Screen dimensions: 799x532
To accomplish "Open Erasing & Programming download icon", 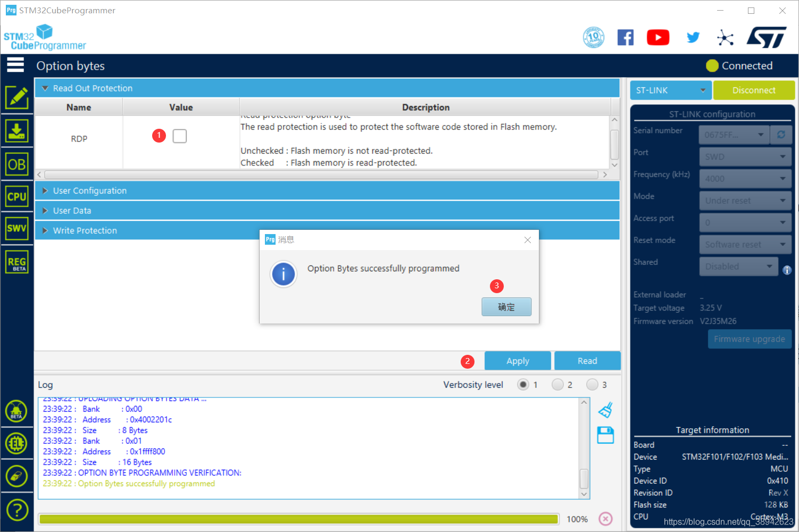I will click(17, 130).
